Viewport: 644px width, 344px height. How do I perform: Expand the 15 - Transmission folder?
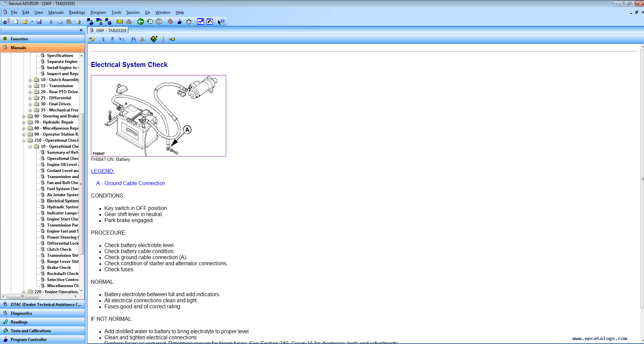(x=30, y=86)
